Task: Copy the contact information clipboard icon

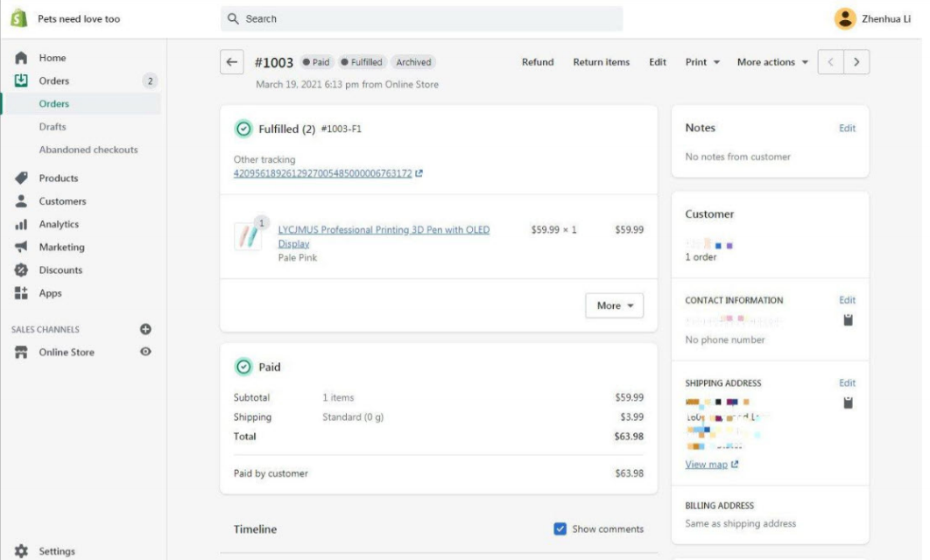Action: coord(848,320)
